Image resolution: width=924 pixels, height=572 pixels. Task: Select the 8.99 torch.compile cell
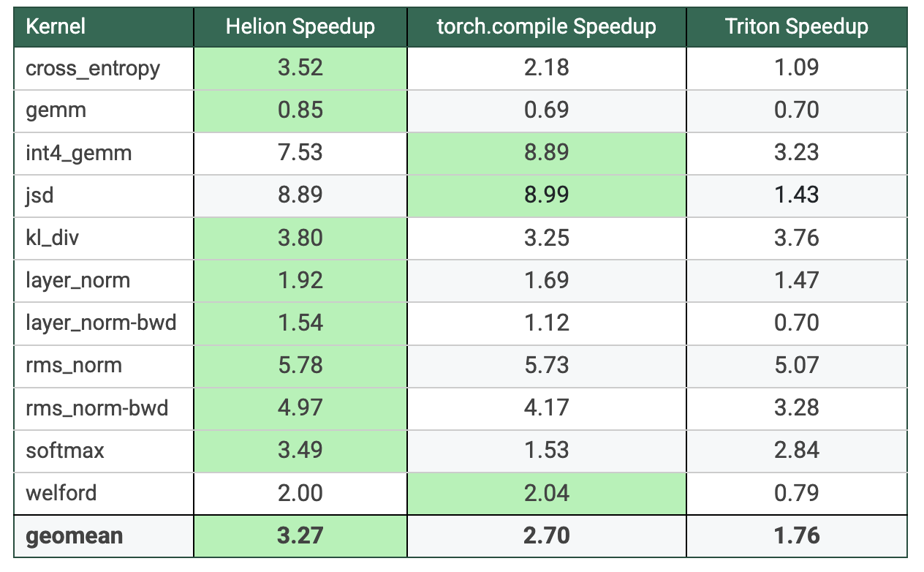[546, 195]
